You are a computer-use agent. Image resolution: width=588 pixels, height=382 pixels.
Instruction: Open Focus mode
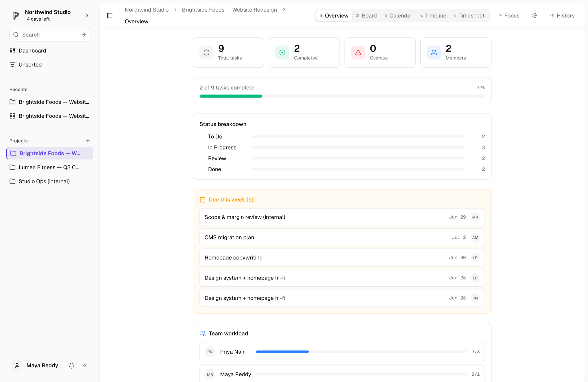(x=509, y=16)
